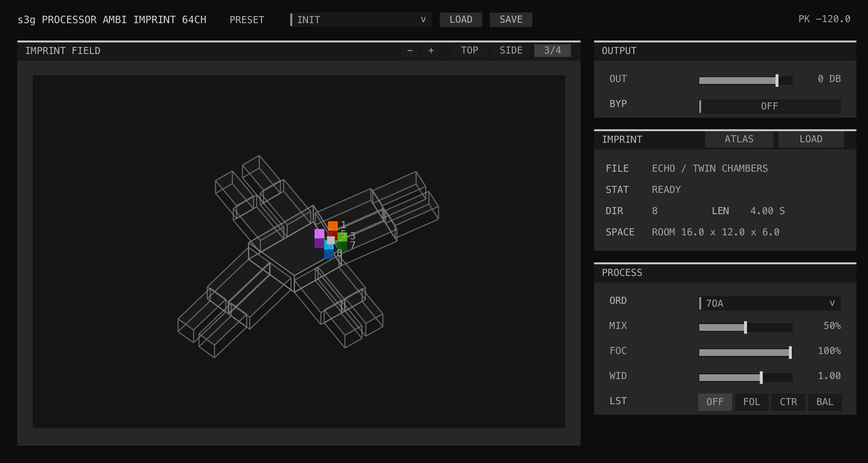Click the 0 DB output value
This screenshot has height=463, width=868.
[x=829, y=79]
